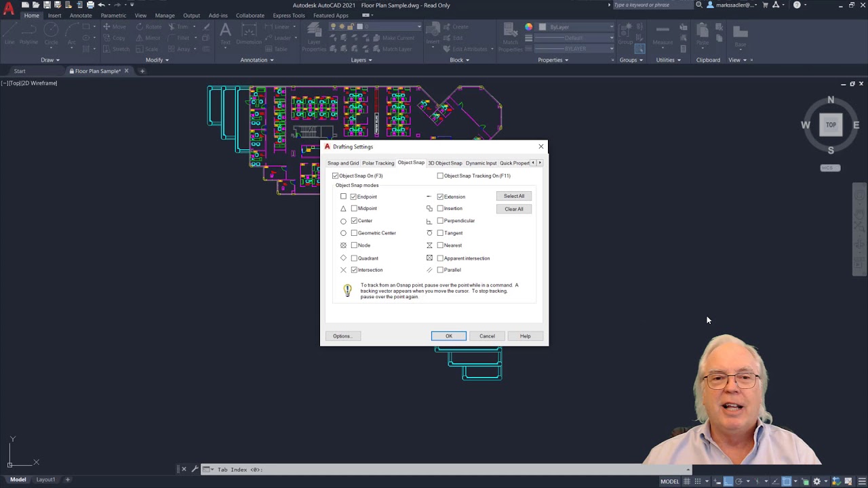Click the Match Properties tool
Screen dimensions: 868x488
point(510,37)
